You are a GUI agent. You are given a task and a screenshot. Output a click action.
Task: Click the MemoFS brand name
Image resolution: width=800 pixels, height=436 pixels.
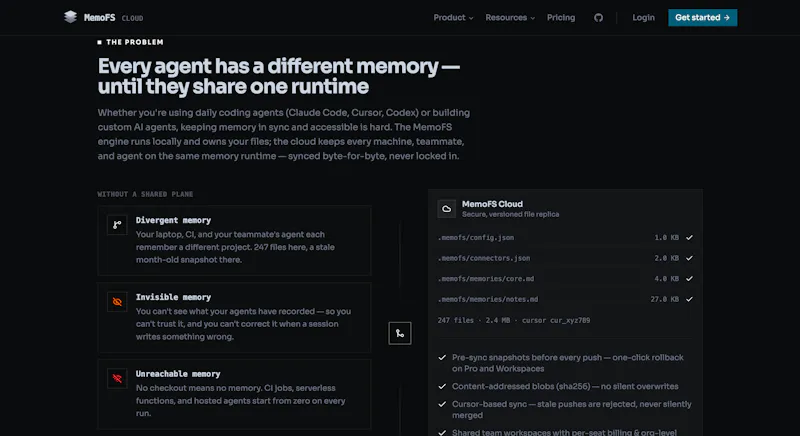tap(99, 18)
